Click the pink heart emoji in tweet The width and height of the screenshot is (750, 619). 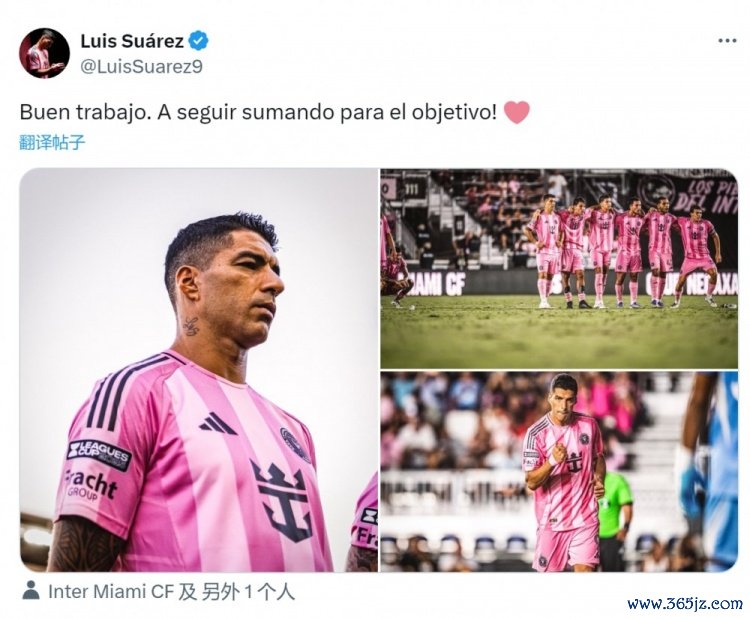pos(517,113)
